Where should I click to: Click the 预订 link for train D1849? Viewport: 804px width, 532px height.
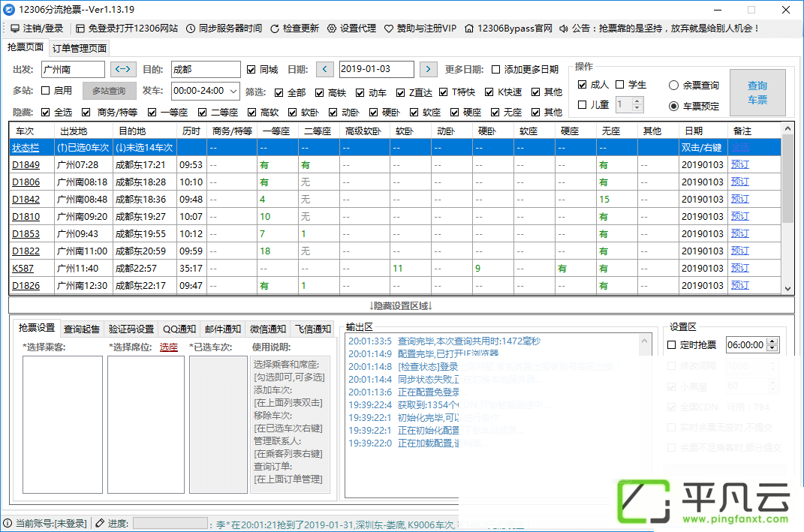[740, 164]
